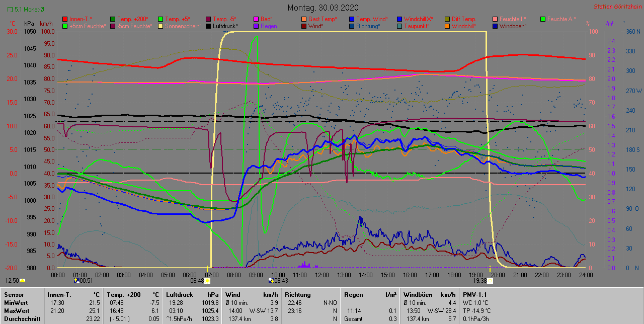Click the bright green Temp. +5 swatch
The image size is (644, 324).
click(x=161, y=19)
